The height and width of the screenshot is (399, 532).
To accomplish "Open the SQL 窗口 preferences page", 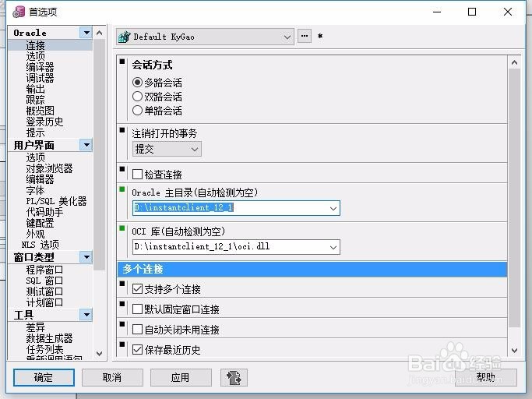I will pyautogui.click(x=44, y=281).
